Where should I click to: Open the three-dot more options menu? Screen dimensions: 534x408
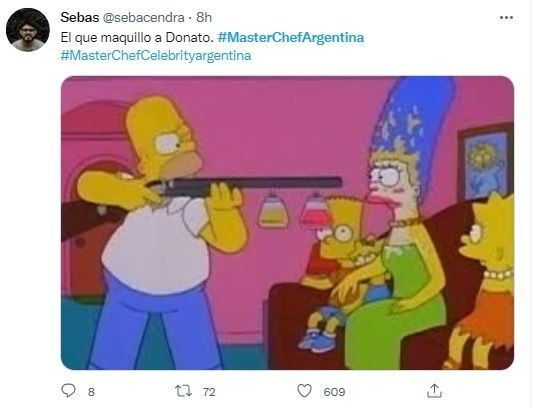click(x=506, y=18)
